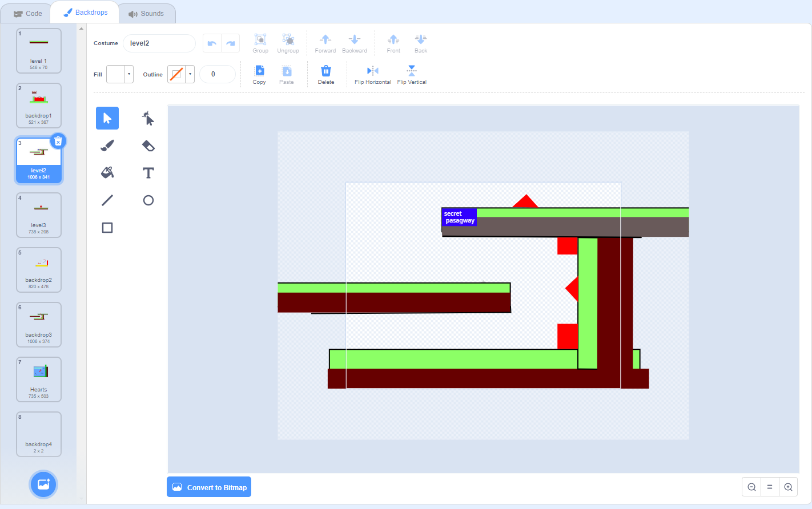Click the Ungroup icon

coord(288,43)
